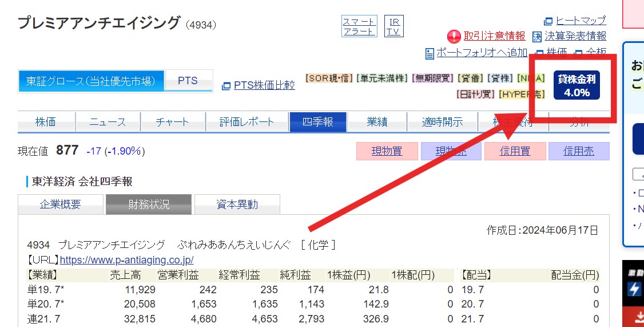Click the 東洋経済 会社四季報 heading

tap(82, 182)
